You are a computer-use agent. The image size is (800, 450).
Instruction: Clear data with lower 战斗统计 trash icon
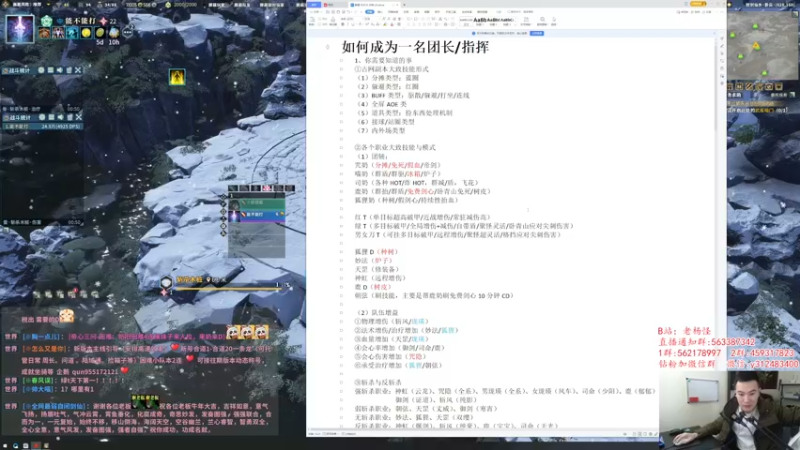69,117
